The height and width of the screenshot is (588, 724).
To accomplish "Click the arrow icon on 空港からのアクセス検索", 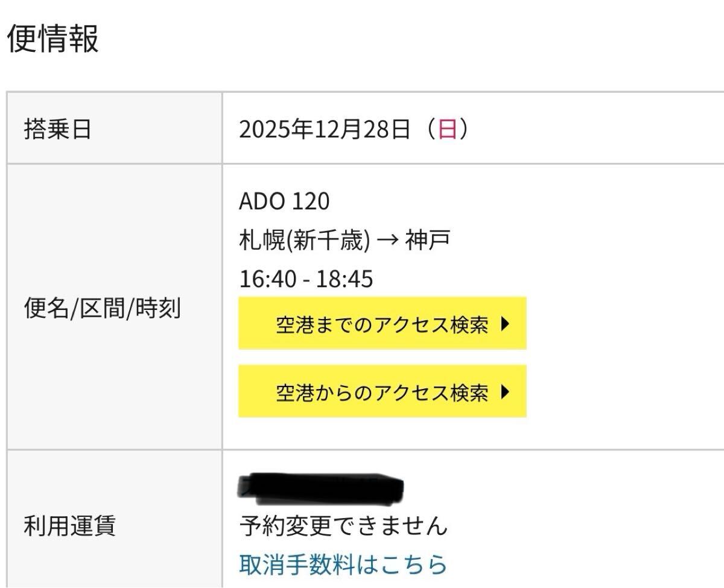I will coord(506,393).
